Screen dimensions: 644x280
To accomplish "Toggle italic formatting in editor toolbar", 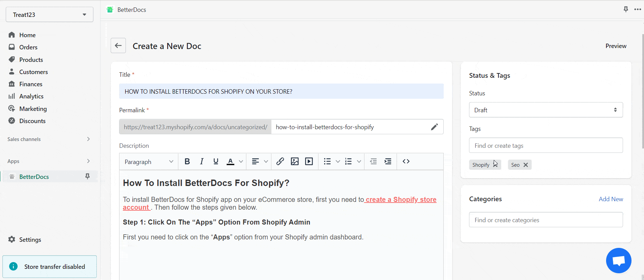I will click(202, 161).
